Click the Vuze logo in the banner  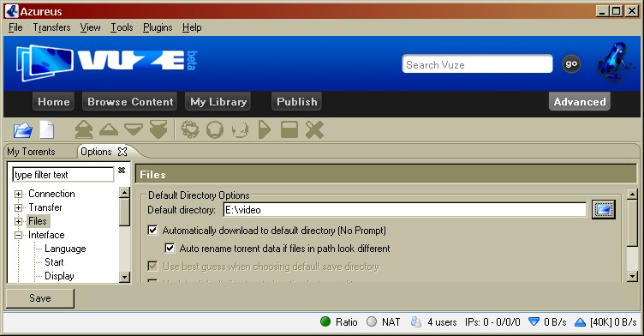tap(107, 63)
